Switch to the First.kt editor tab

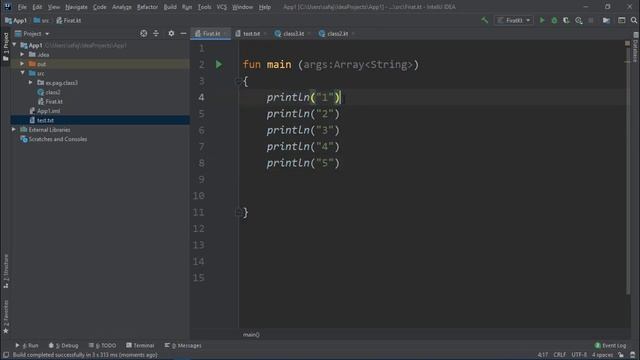210,33
